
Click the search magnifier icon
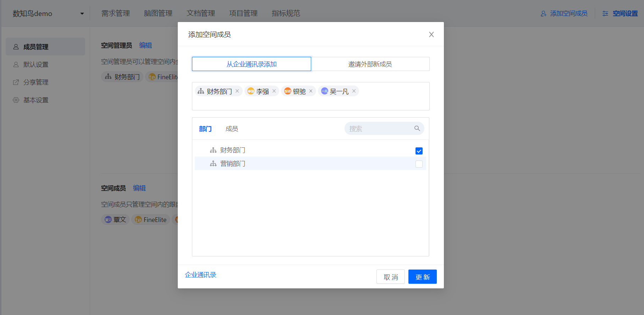click(417, 129)
